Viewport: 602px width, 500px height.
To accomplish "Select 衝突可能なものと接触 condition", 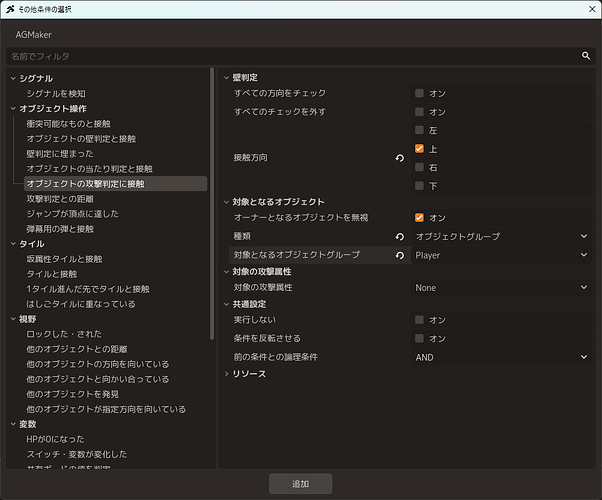I will (x=68, y=124).
